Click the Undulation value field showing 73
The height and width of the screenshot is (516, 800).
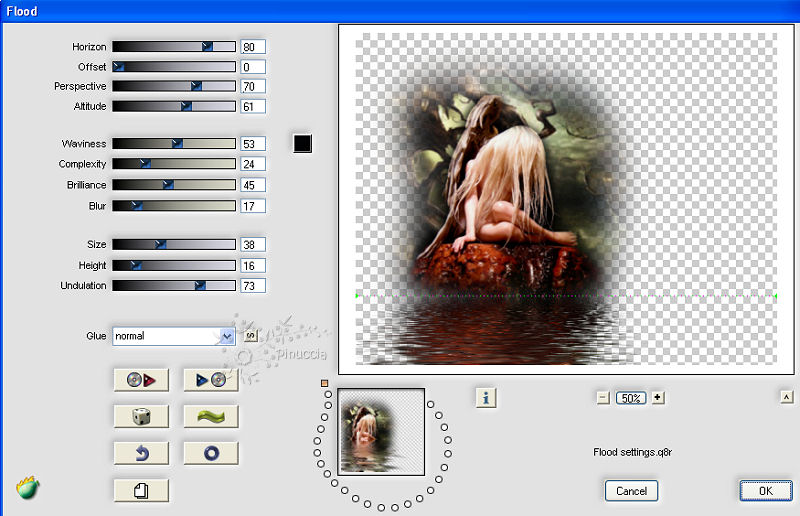[253, 285]
